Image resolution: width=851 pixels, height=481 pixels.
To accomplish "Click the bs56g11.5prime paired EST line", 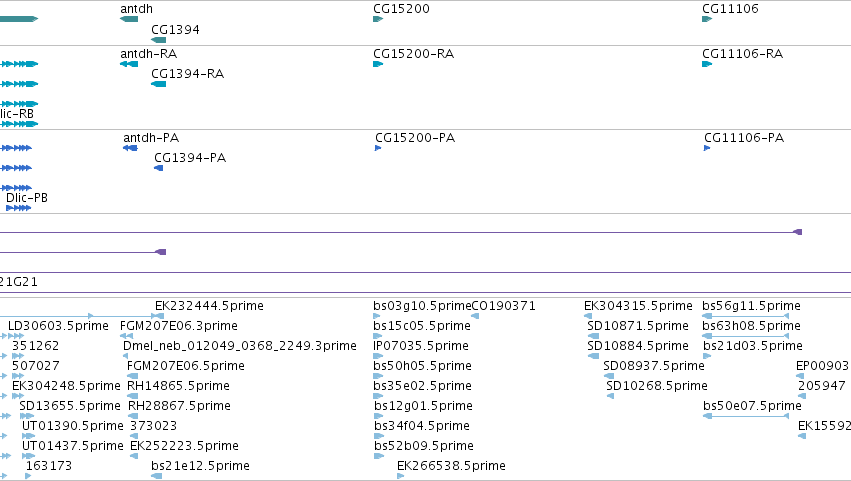I will tap(746, 316).
